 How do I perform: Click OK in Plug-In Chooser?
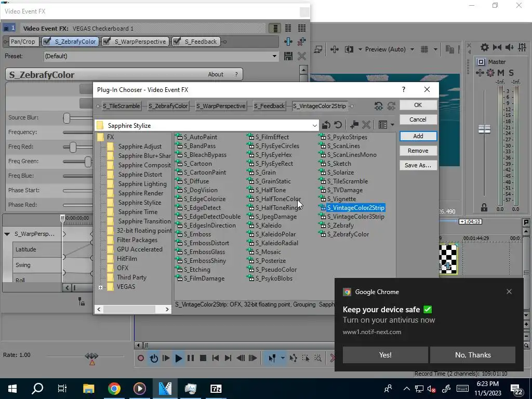pyautogui.click(x=418, y=105)
